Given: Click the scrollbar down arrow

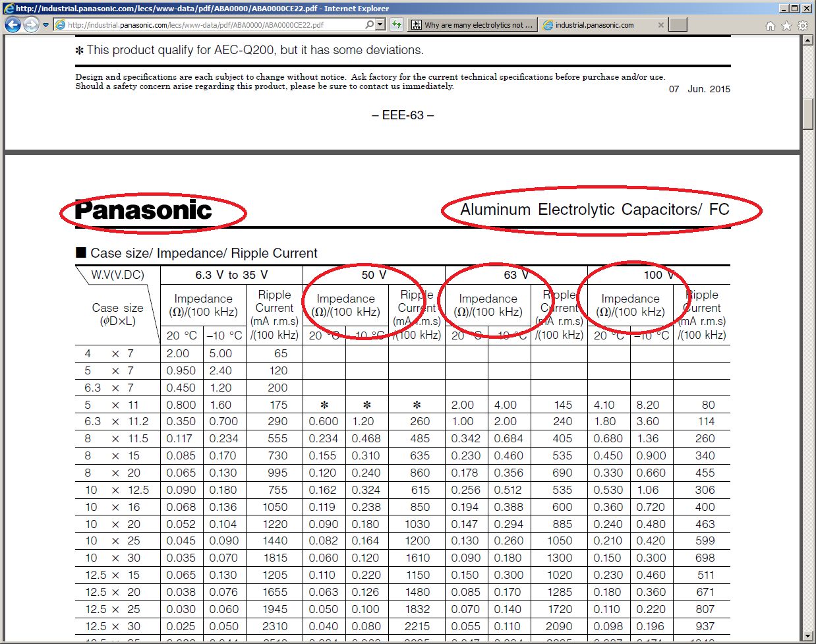Looking at the screenshot, I should tap(808, 635).
